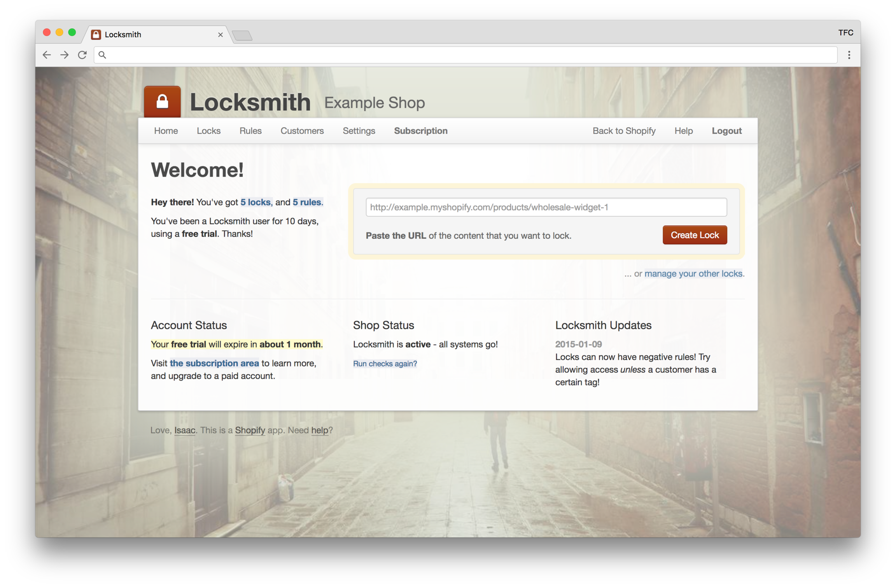Click the content URL input field
Image resolution: width=896 pixels, height=588 pixels.
[x=546, y=207]
